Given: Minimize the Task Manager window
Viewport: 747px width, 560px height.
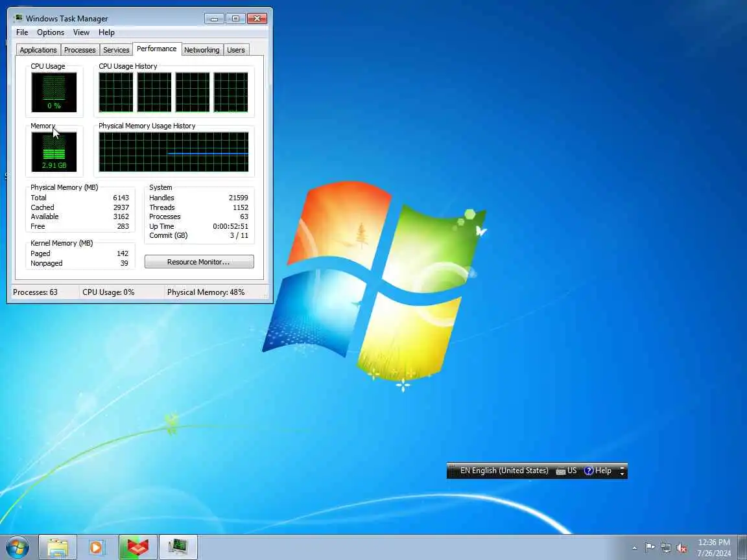Looking at the screenshot, I should click(x=214, y=19).
